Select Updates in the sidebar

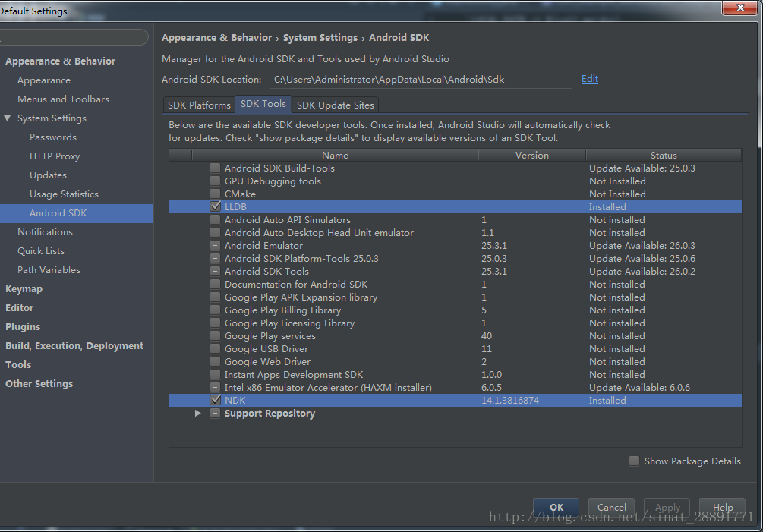[48, 175]
